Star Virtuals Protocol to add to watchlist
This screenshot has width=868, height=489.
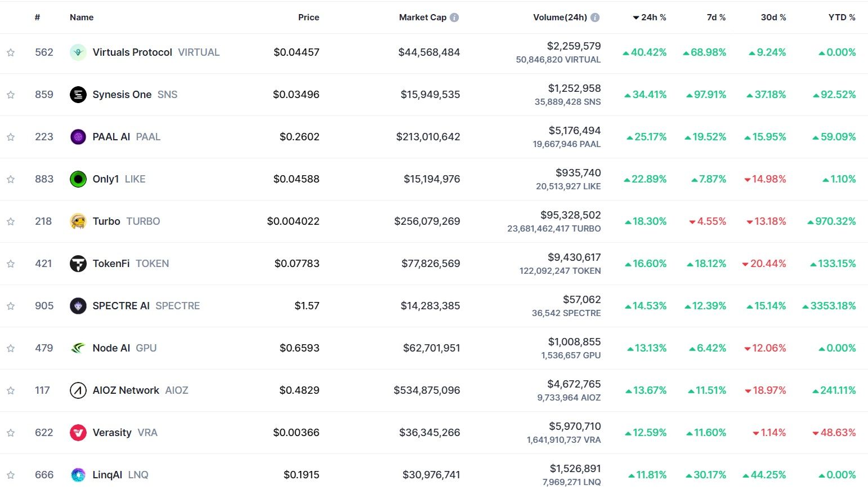11,52
